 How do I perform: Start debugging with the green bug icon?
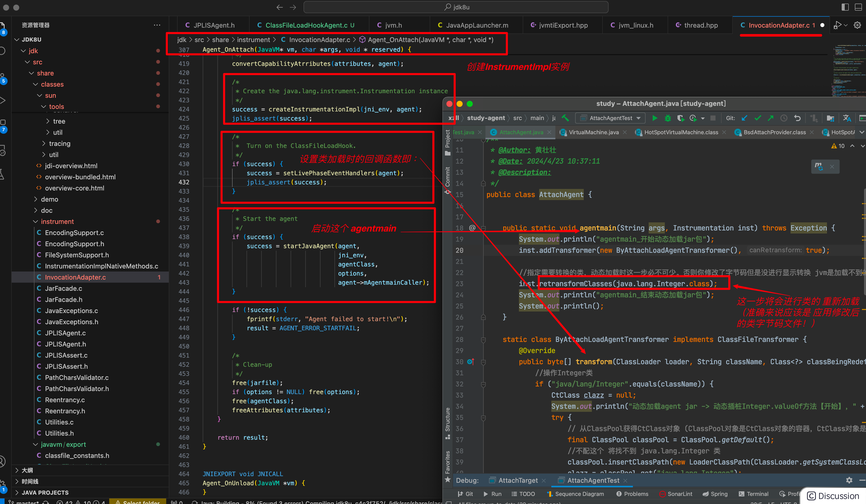pos(667,118)
